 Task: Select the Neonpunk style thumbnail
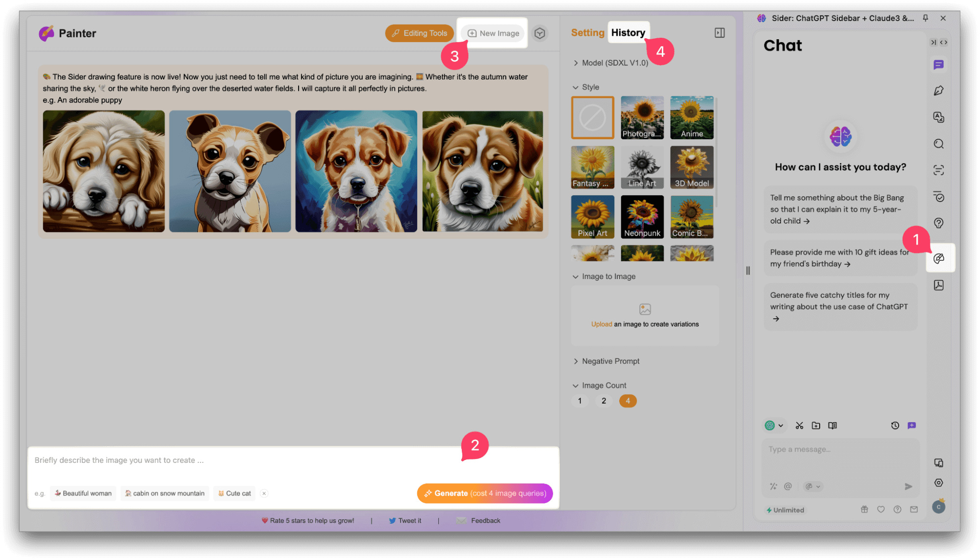click(642, 217)
